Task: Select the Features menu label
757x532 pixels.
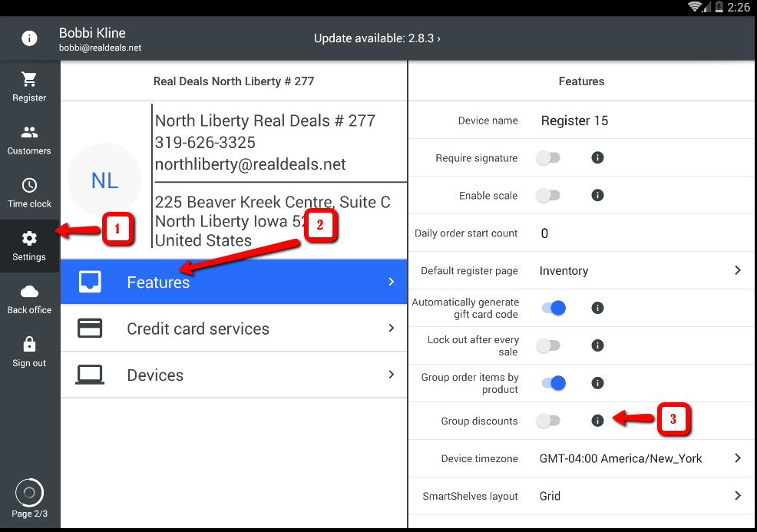Action: [158, 283]
